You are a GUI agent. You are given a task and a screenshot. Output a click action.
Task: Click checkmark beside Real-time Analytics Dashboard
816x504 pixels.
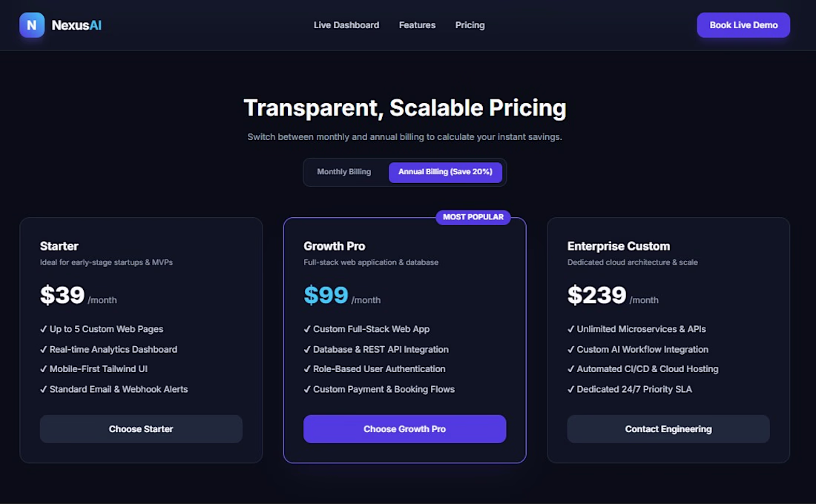(x=43, y=350)
